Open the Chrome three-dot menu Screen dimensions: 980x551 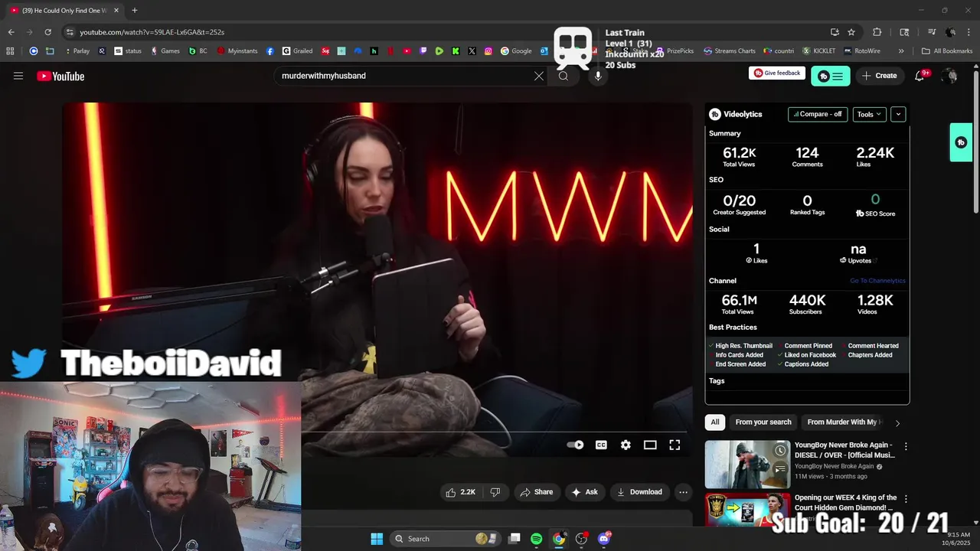click(x=969, y=32)
